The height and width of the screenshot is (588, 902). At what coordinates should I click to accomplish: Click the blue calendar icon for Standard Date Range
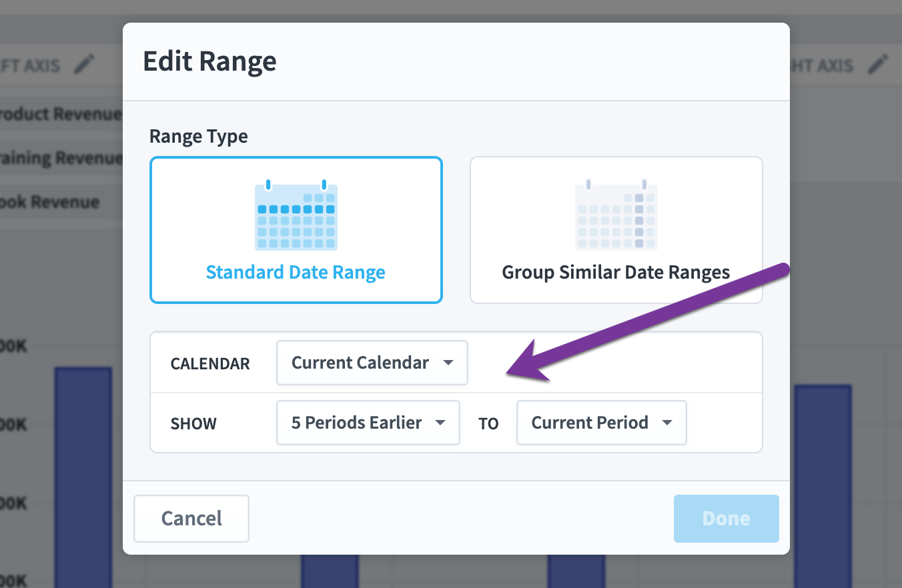(296, 215)
